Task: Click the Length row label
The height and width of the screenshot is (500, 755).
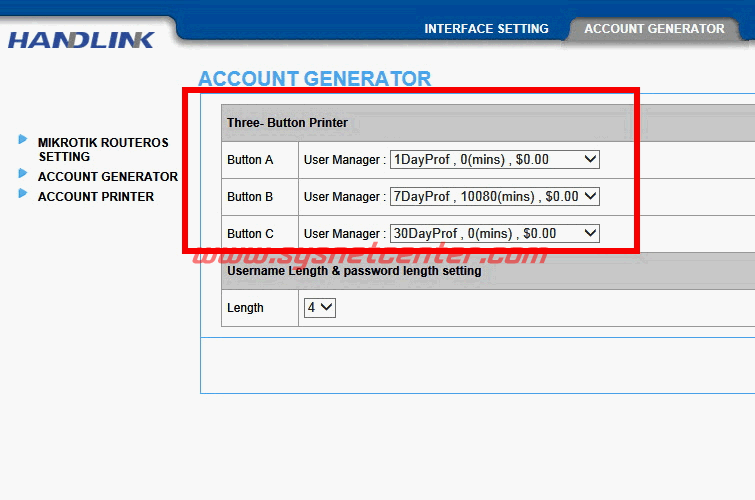Action: 245,308
